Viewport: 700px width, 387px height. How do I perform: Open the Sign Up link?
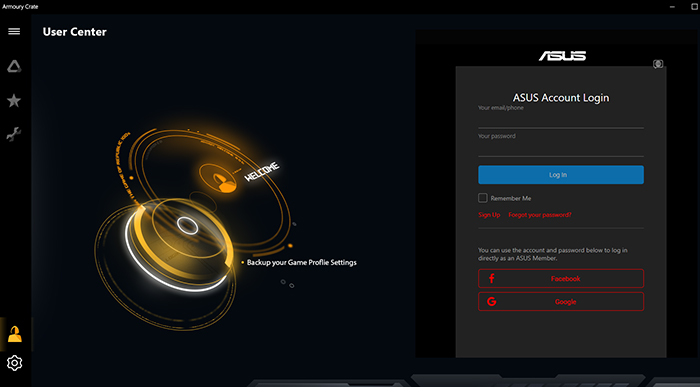[489, 215]
